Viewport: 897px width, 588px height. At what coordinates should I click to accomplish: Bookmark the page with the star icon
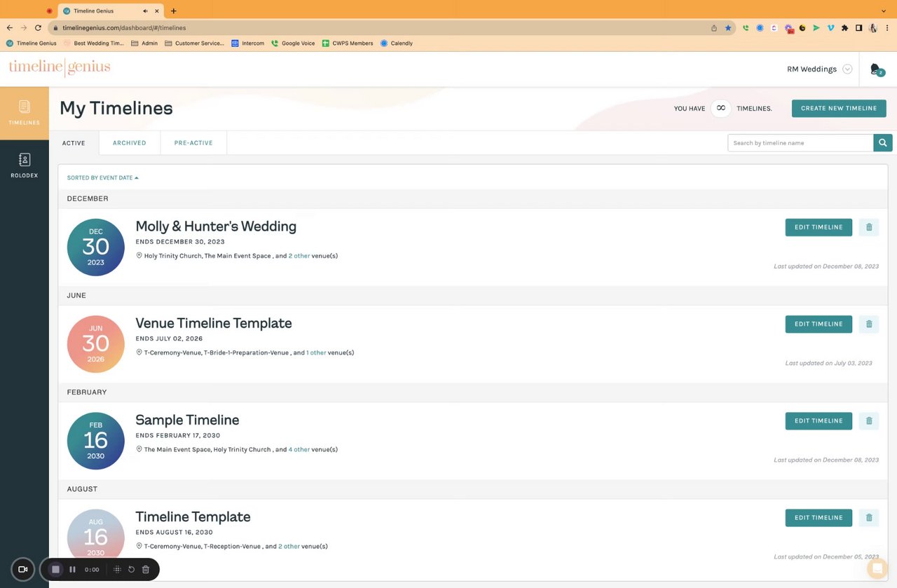pos(728,28)
